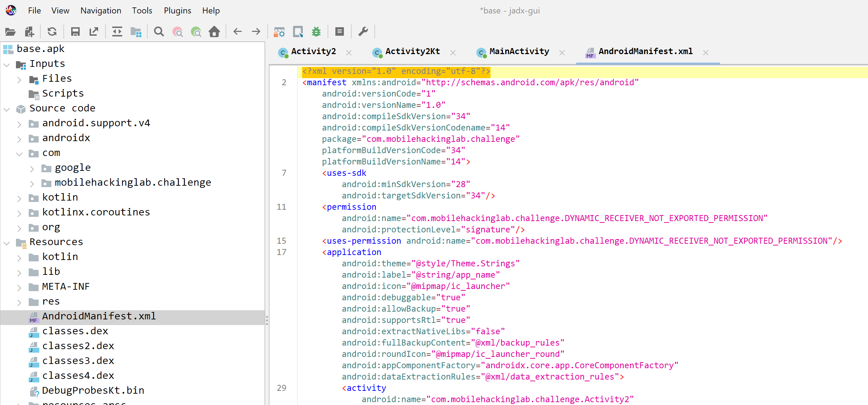Go to main activity home icon
The height and width of the screenshot is (405, 868).
point(214,32)
